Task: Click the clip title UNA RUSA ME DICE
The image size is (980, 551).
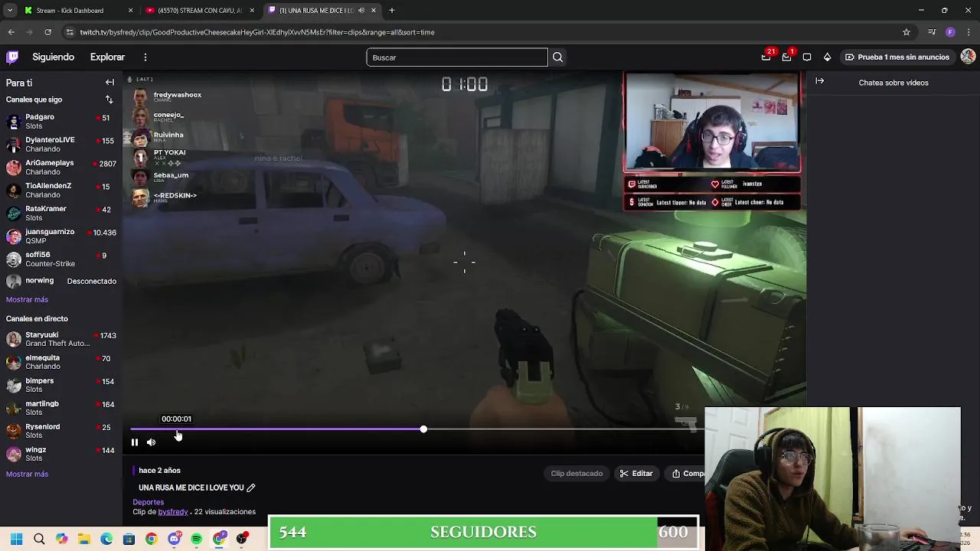Action: tap(191, 487)
